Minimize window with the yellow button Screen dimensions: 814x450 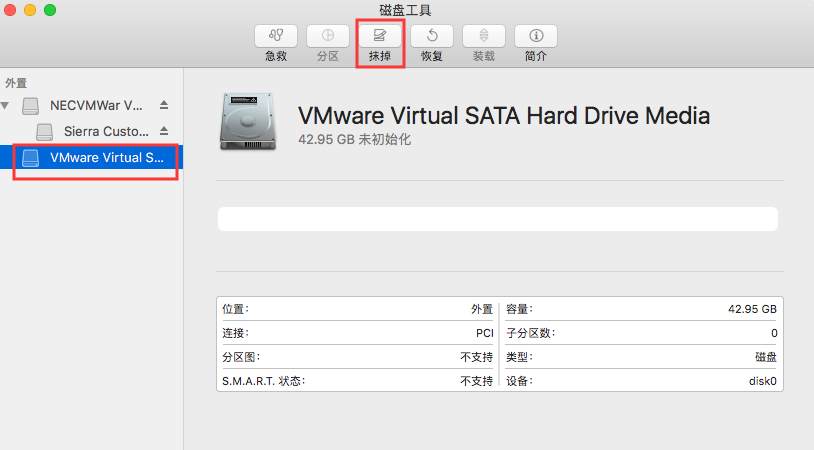30,10
